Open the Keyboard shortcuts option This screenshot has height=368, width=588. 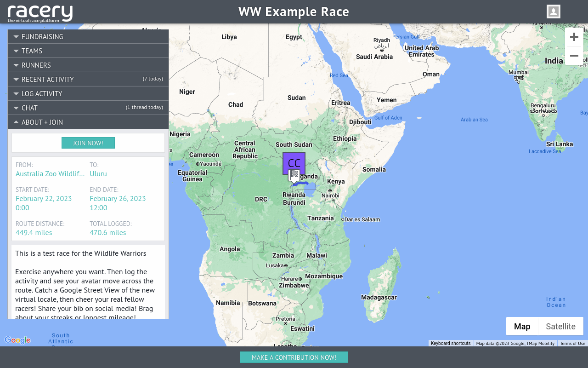click(x=450, y=343)
